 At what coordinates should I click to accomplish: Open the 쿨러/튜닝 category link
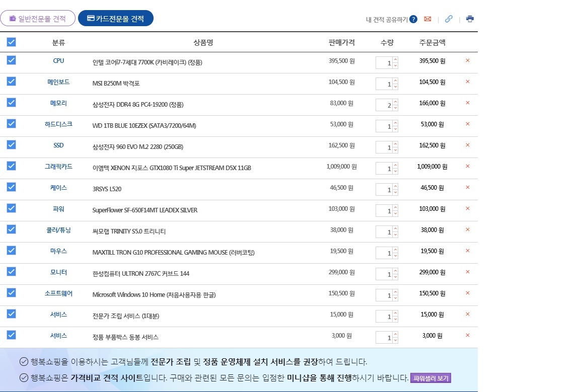[x=58, y=230]
